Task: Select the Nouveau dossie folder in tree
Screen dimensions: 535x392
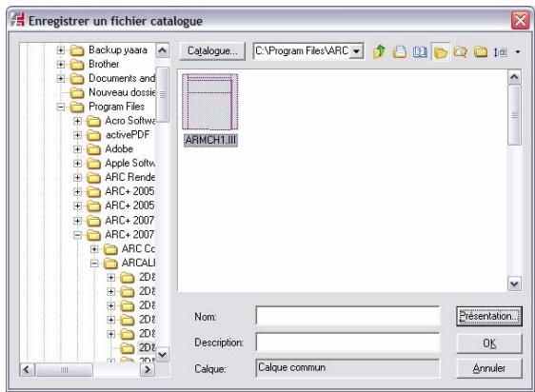Action: 122,92
